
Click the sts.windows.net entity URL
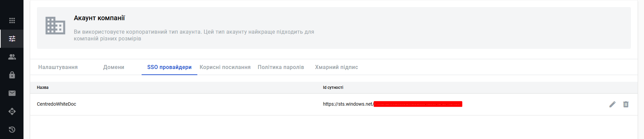point(348,104)
